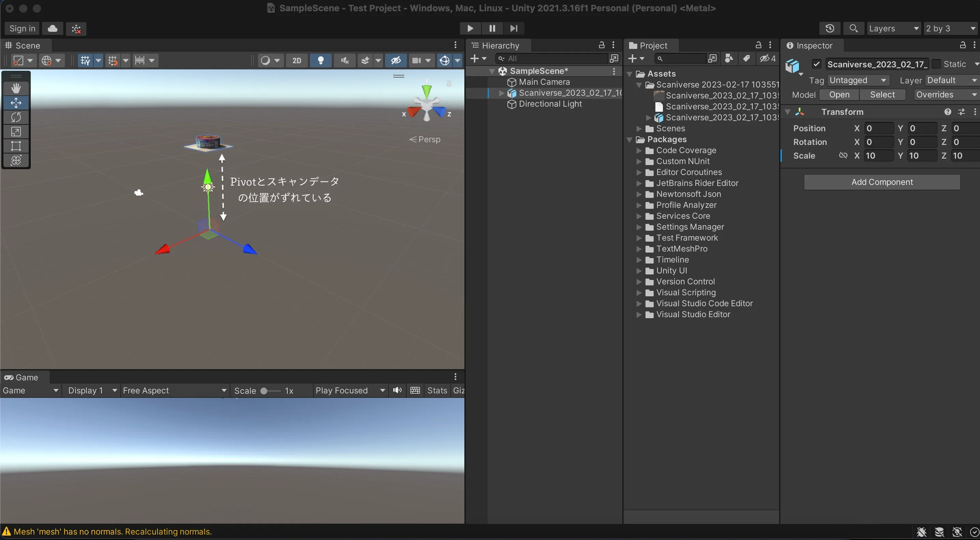This screenshot has height=540, width=980.
Task: Toggle the Static checkbox in the Inspector
Action: tap(937, 64)
